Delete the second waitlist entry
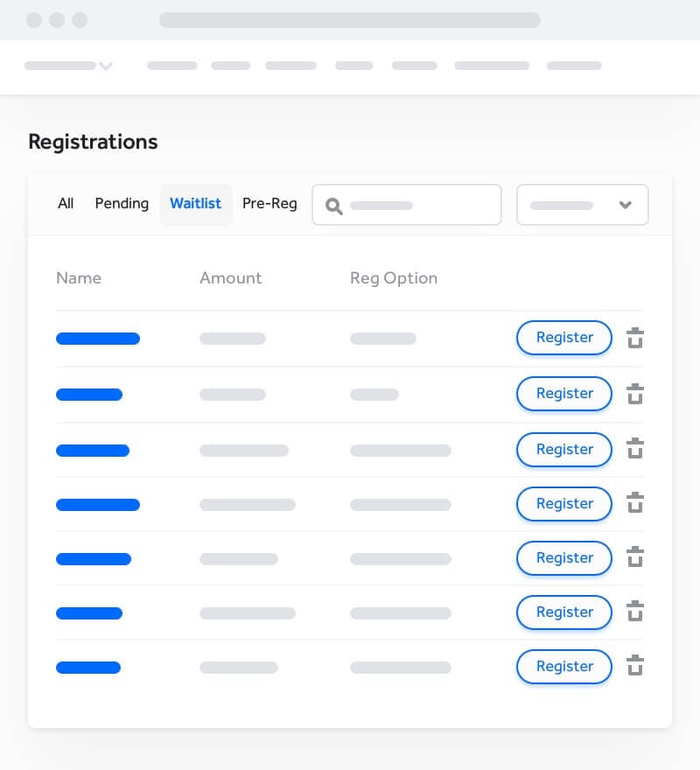The width and height of the screenshot is (700, 770). [635, 394]
